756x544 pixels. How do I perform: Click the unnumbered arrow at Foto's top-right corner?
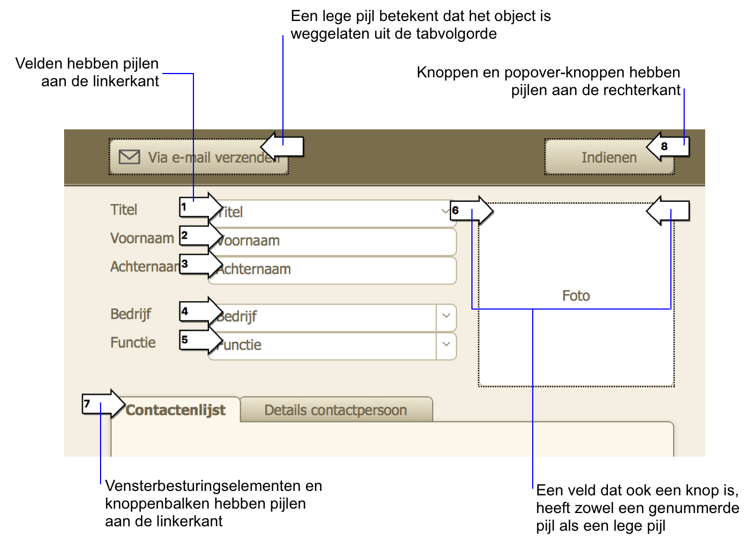pyautogui.click(x=668, y=211)
